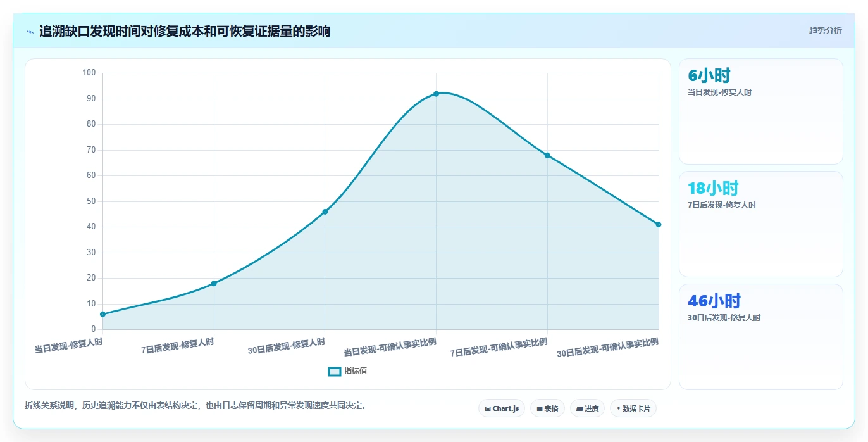The image size is (868, 442).
Task: Click the y-axis value 100
Action: [89, 73]
